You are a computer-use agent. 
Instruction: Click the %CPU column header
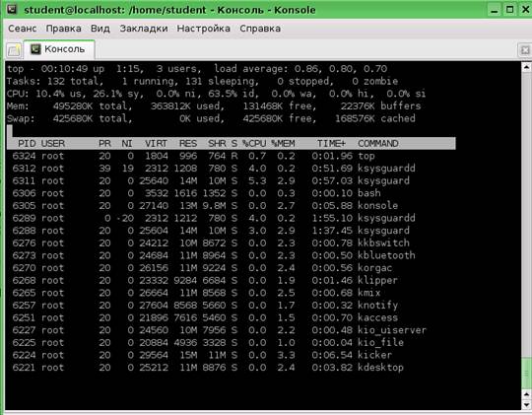[x=254, y=144]
